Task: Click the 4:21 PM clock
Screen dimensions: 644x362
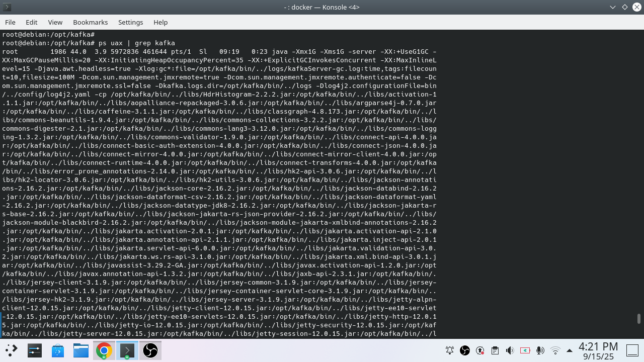Action: click(x=598, y=346)
